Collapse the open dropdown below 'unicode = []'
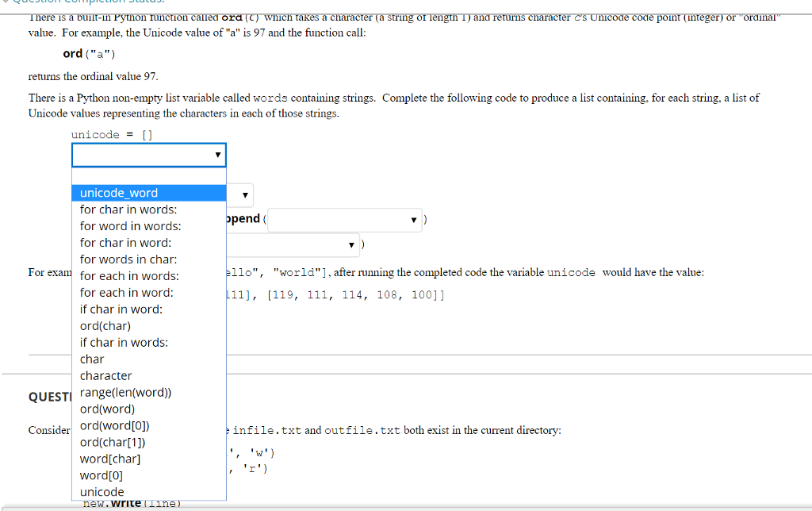The width and height of the screenshot is (812, 511). (149, 155)
